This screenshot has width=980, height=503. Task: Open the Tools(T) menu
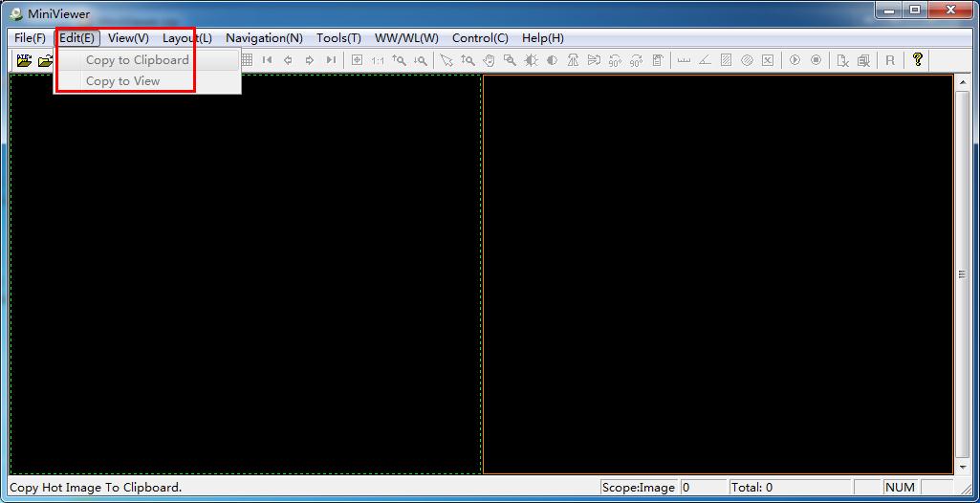(x=338, y=38)
